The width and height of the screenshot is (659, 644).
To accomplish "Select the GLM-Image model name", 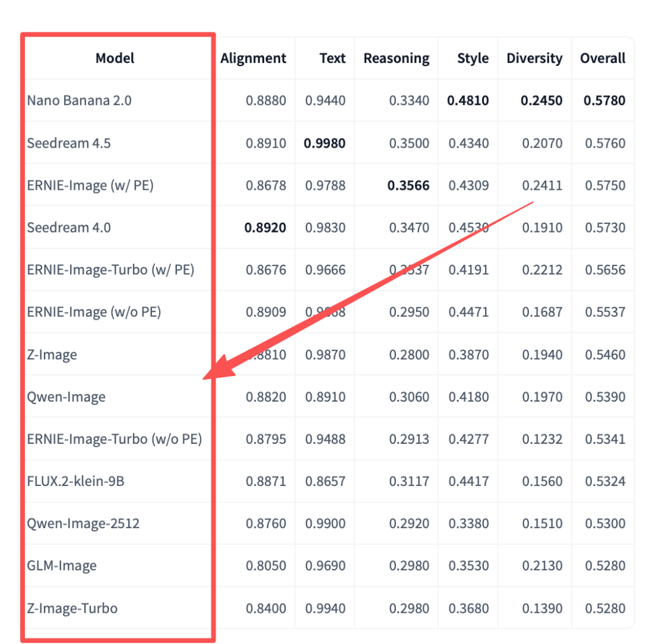I will (62, 566).
